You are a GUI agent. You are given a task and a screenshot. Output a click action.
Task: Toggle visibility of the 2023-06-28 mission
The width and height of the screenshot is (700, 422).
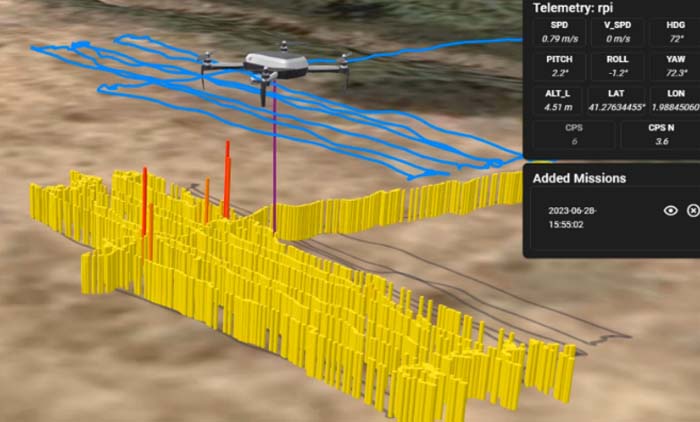(671, 210)
